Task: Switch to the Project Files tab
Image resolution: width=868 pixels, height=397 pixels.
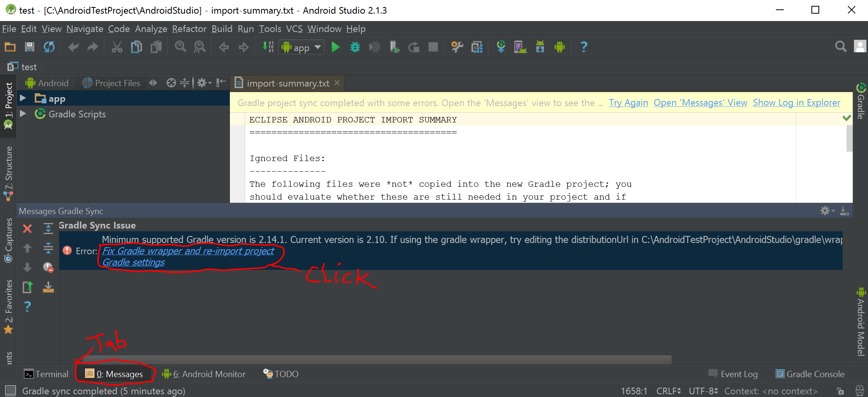Action: click(111, 83)
